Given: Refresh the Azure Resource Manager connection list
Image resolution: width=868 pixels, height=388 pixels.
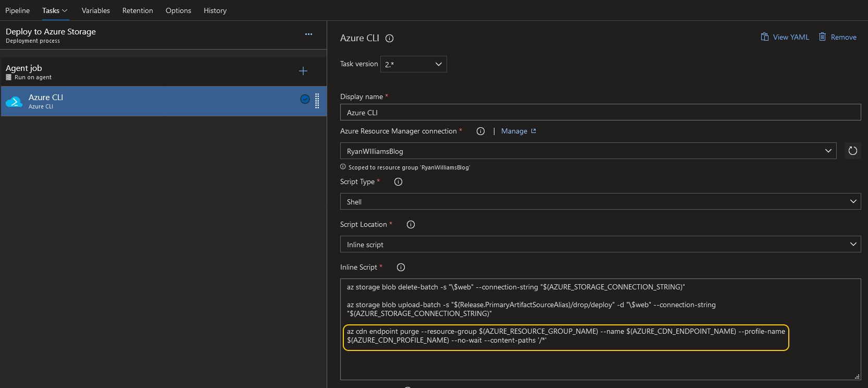Looking at the screenshot, I should [852, 151].
